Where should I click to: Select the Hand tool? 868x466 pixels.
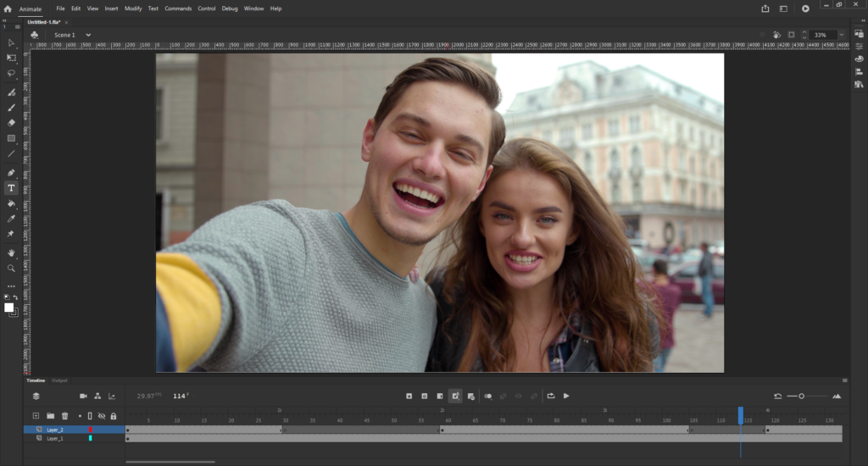pos(11,252)
